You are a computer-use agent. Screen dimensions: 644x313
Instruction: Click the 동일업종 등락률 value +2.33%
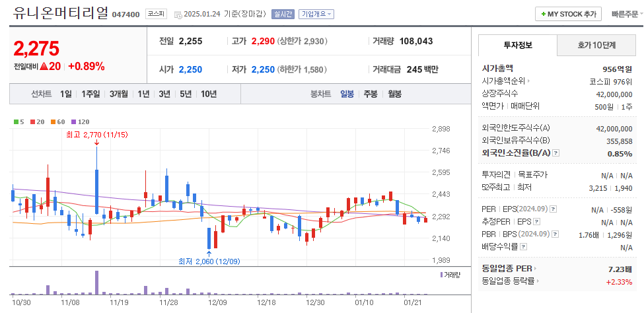coord(619,282)
